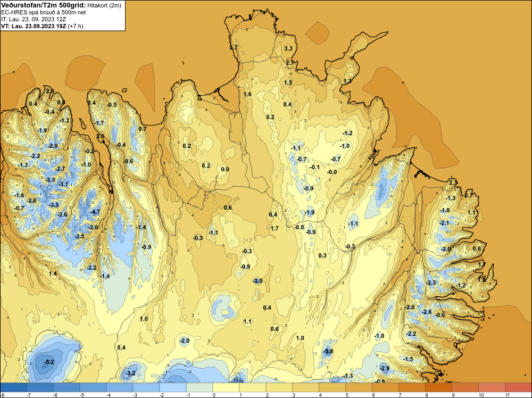532x398 pixels.
Task: Click the "1.9" temperature value
Action: pyautogui.click(x=482, y=279)
